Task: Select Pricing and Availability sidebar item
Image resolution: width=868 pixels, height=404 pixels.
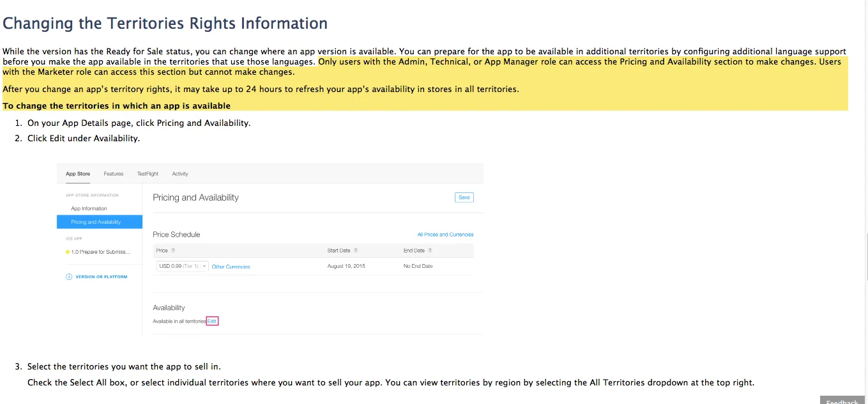Action: (x=96, y=222)
